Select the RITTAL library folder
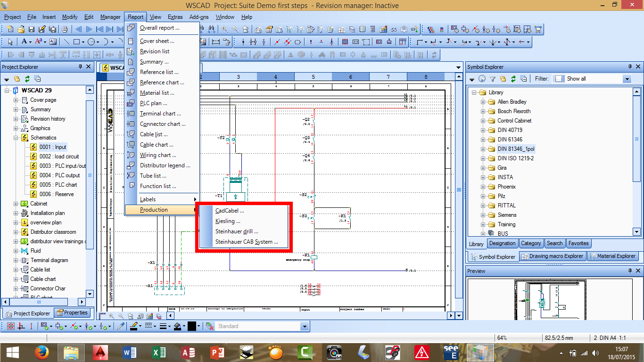 coord(506,206)
